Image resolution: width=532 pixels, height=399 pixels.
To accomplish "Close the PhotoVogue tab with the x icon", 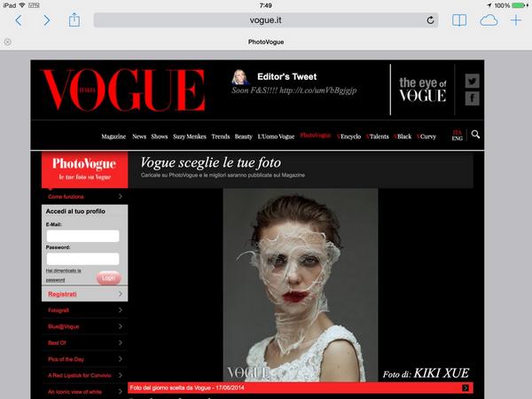I will (8, 42).
